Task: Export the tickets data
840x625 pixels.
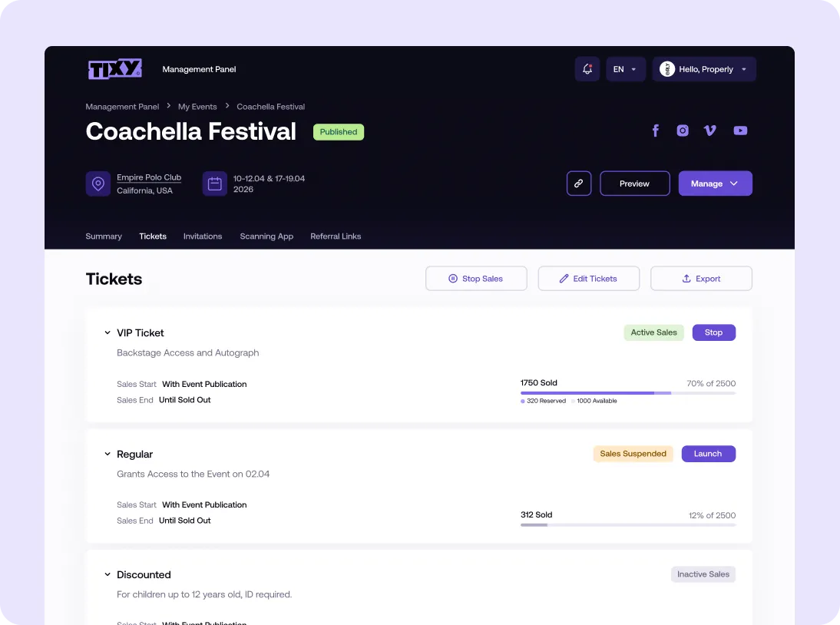Action: [x=701, y=278]
